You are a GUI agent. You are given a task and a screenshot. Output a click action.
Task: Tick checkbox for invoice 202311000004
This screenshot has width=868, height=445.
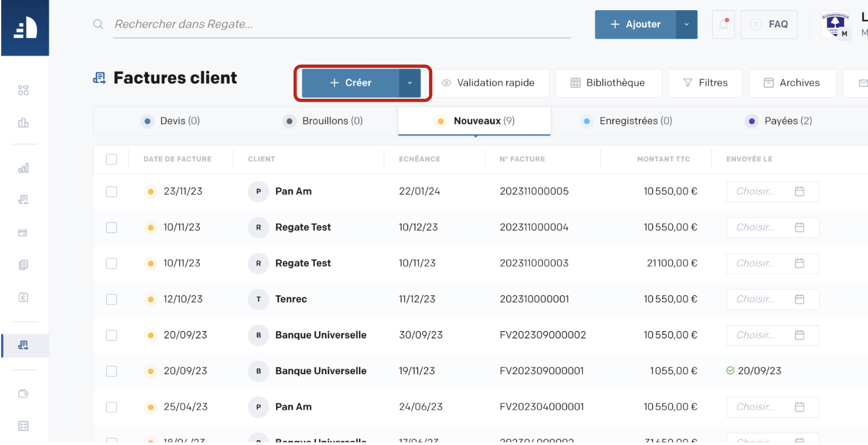111,227
